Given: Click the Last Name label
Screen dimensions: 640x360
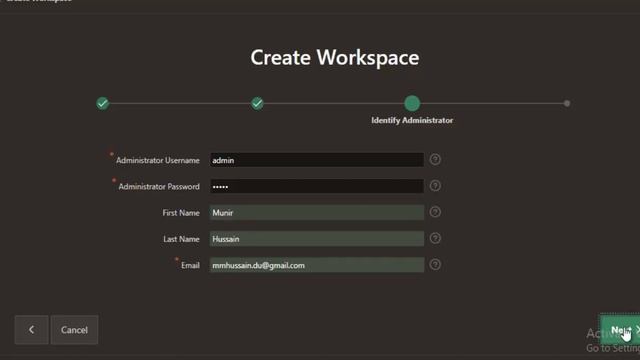Looking at the screenshot, I should coord(181,239).
